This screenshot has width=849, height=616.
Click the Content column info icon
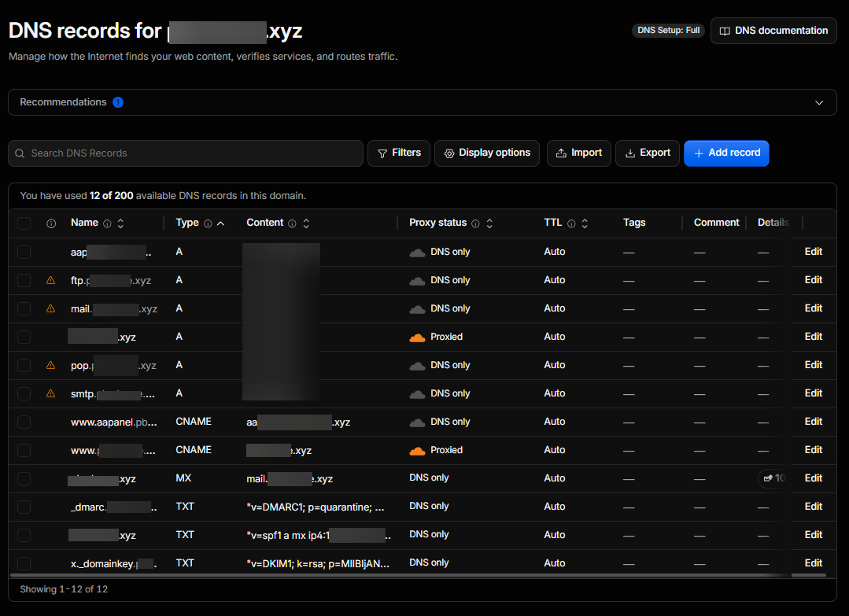(292, 223)
